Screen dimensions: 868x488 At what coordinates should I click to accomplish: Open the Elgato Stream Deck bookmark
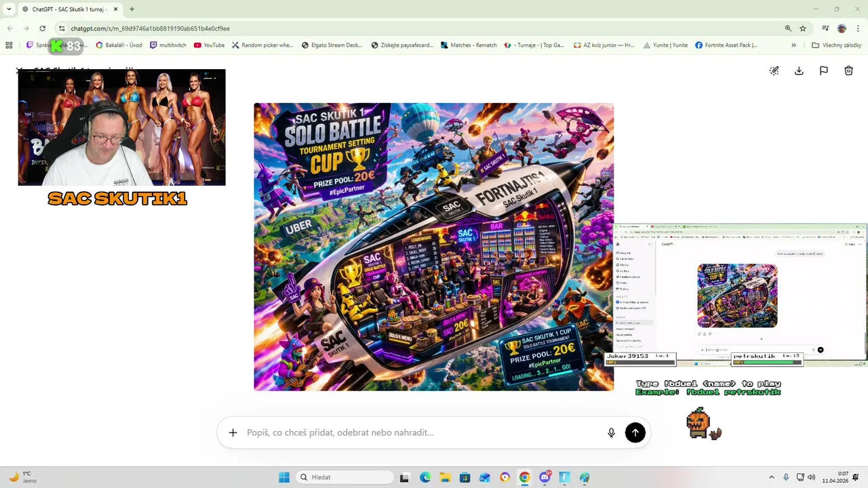click(332, 45)
